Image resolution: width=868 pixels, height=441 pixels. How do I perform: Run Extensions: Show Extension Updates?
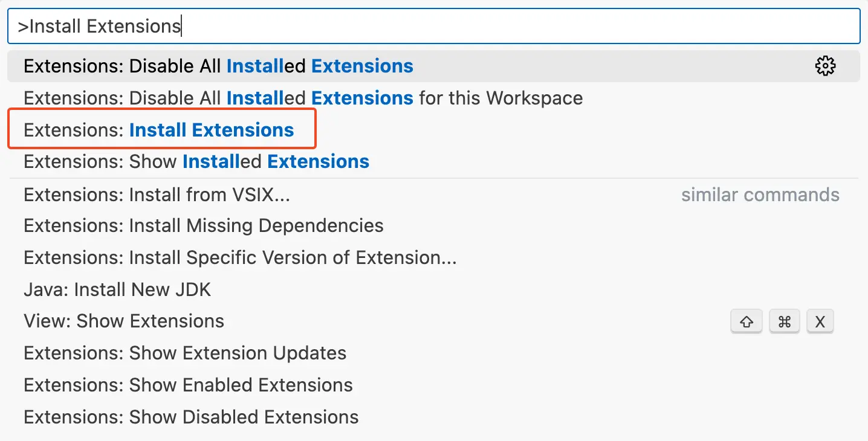pyautogui.click(x=185, y=353)
